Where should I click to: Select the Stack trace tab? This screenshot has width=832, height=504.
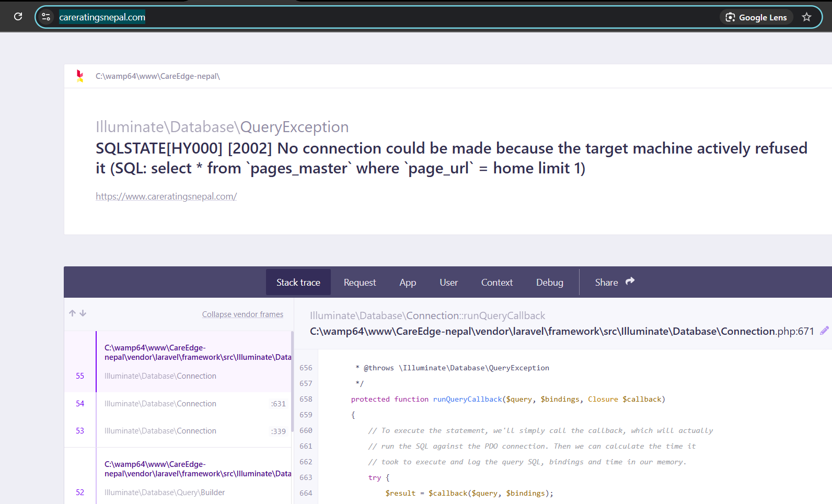[298, 283]
